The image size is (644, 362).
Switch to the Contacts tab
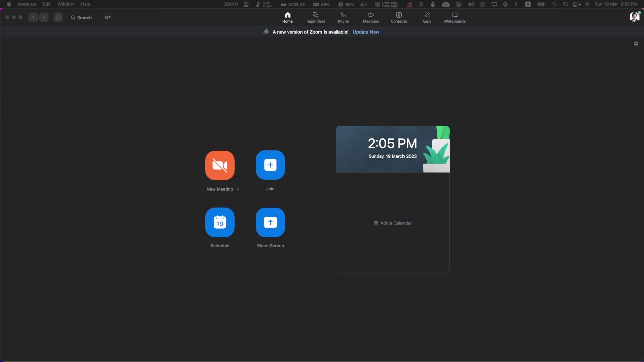tap(399, 18)
